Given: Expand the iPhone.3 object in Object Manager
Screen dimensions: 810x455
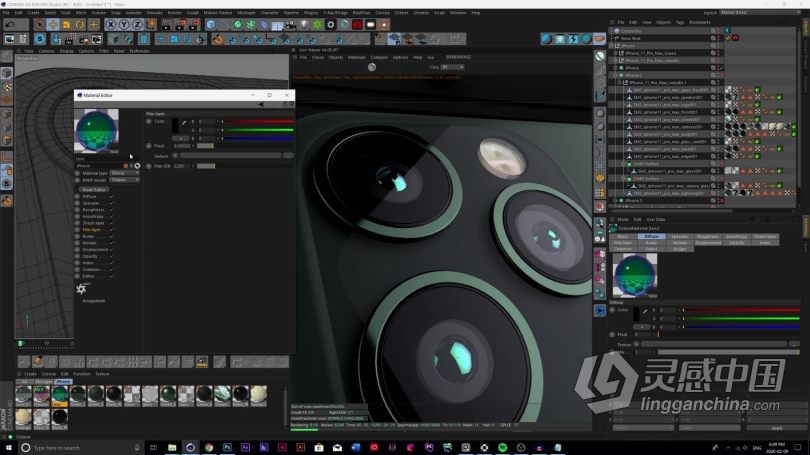Looking at the screenshot, I should click(x=615, y=200).
